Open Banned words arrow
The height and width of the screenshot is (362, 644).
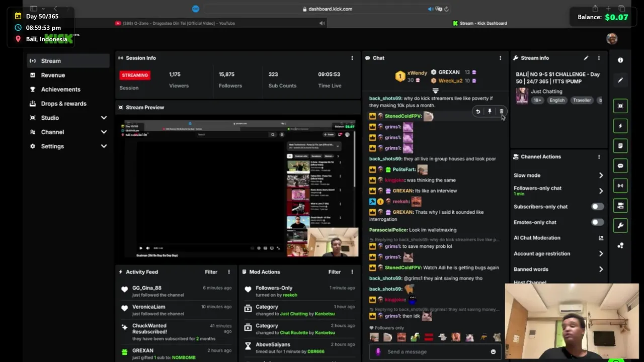601,269
